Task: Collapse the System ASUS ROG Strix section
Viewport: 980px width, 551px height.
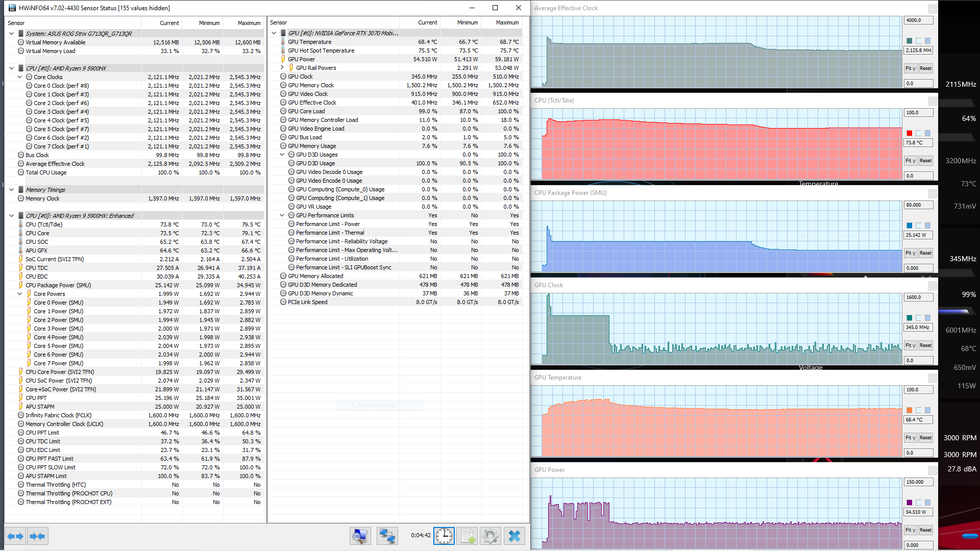Action: click(x=11, y=34)
